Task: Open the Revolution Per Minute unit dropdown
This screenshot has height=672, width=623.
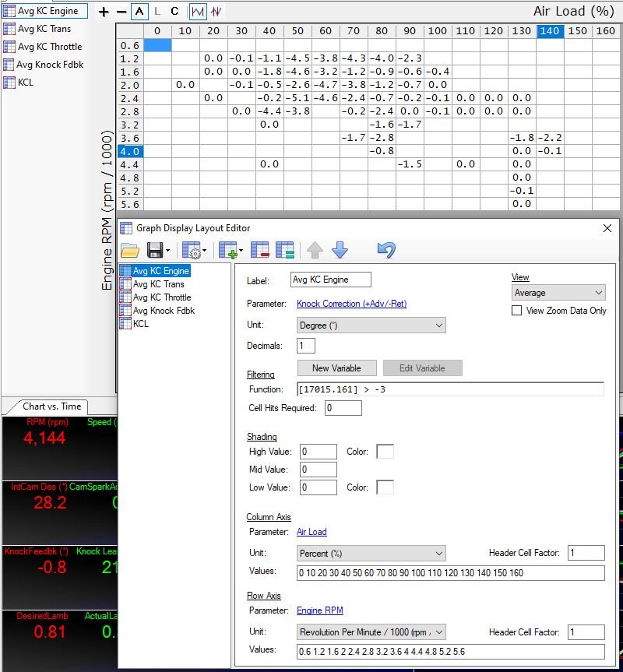Action: 371,632
